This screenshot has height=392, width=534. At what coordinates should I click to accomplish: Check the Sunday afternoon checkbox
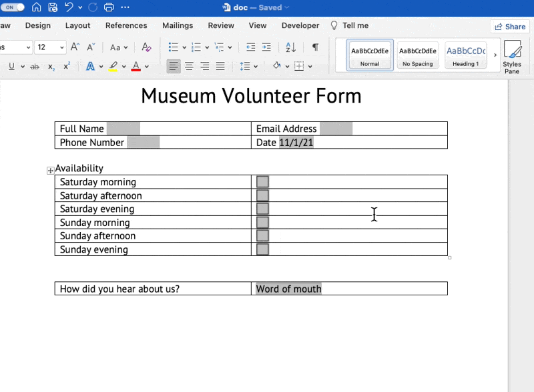pos(263,236)
